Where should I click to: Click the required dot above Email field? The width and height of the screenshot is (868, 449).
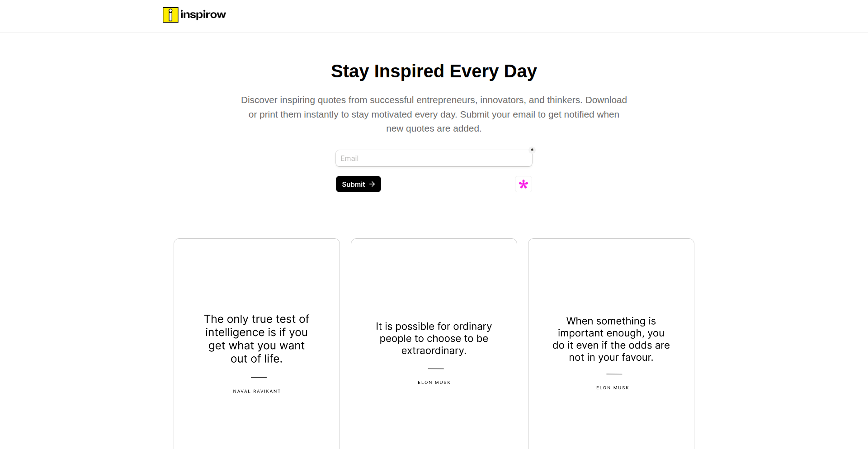pyautogui.click(x=532, y=150)
